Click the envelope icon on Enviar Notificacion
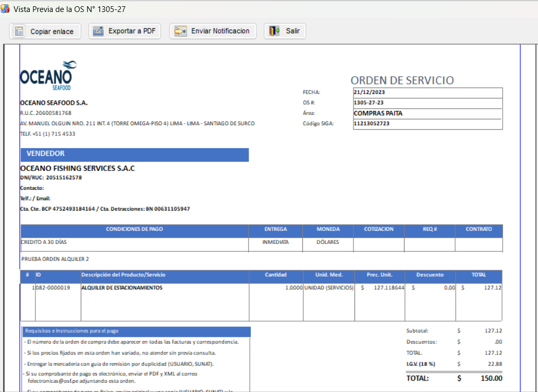 (x=180, y=31)
